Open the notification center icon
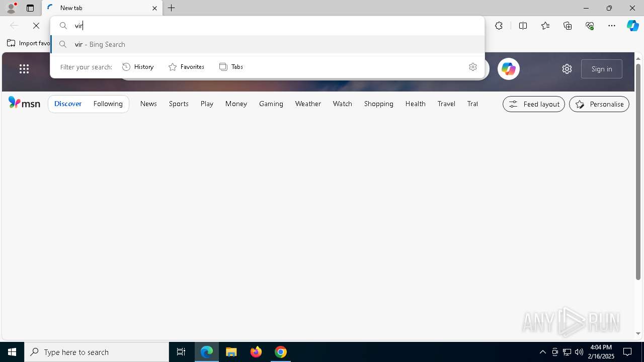Image resolution: width=644 pixels, height=362 pixels. [627, 352]
